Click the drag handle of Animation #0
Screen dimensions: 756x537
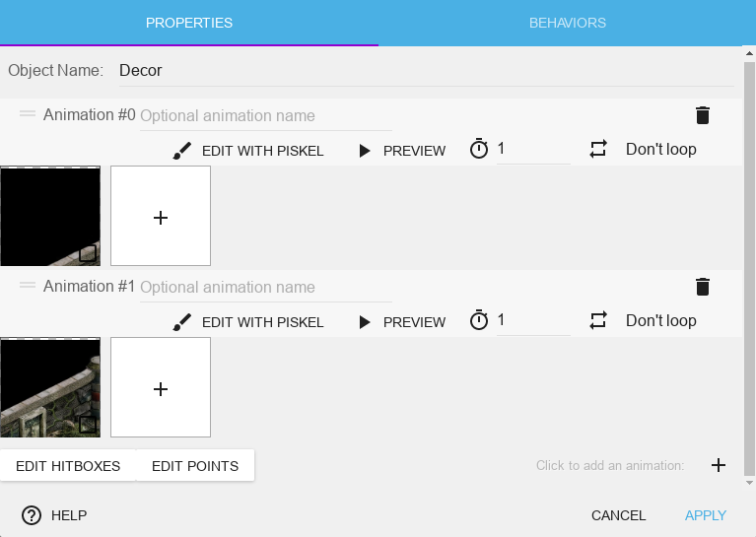pos(28,115)
